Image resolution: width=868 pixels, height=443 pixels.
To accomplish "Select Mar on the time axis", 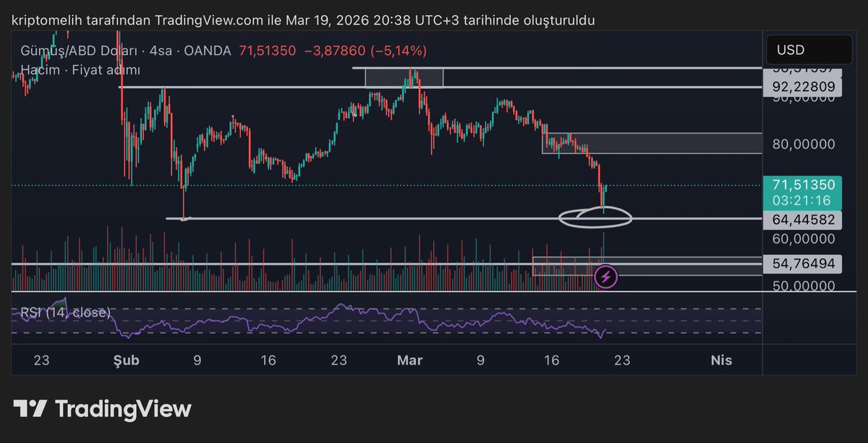I will coord(409,359).
